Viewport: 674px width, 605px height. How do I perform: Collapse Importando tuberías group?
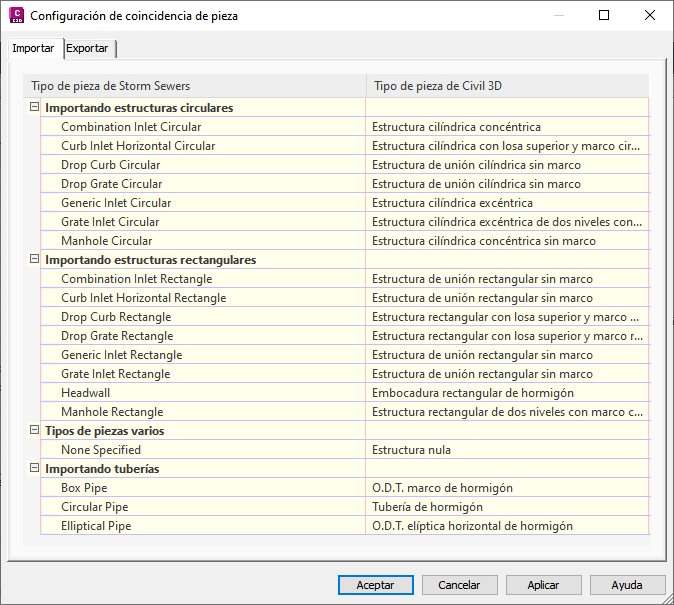tap(35, 469)
